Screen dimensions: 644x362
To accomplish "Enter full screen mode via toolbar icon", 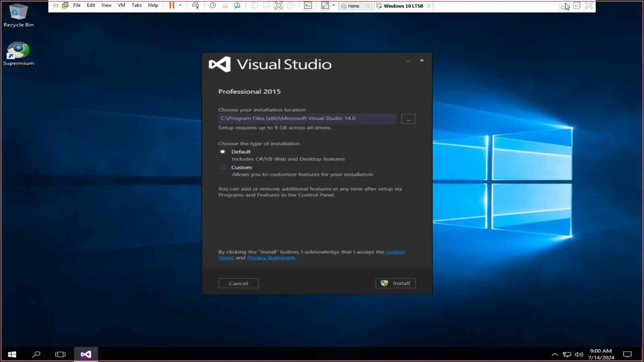I will pyautogui.click(x=279, y=6).
